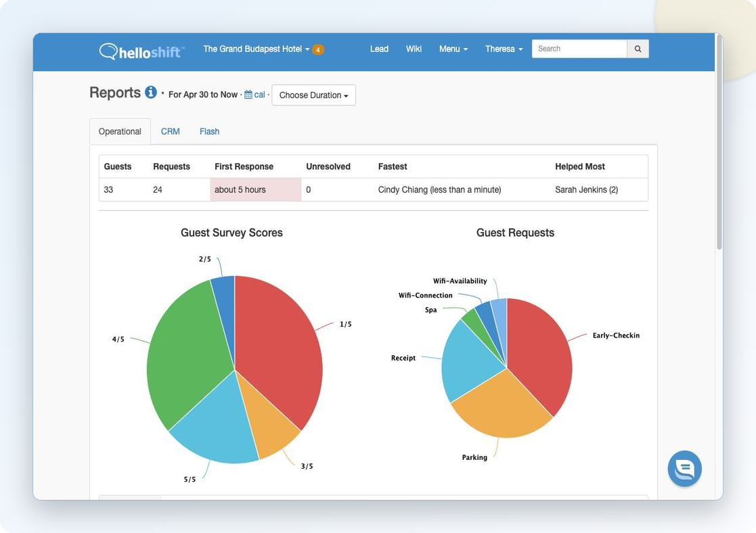Click the Reports heading
756x533 pixels.
coord(115,92)
